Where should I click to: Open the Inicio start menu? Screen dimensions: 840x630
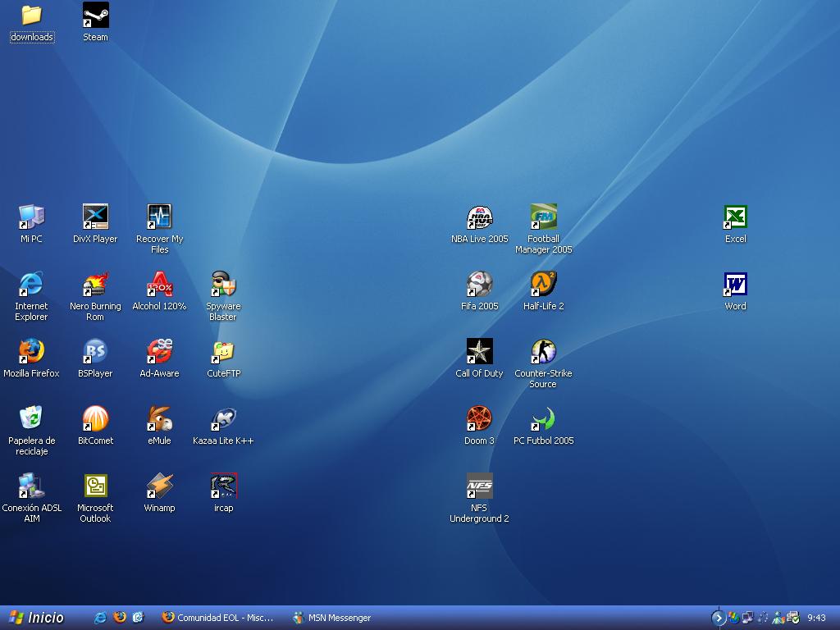(x=36, y=618)
